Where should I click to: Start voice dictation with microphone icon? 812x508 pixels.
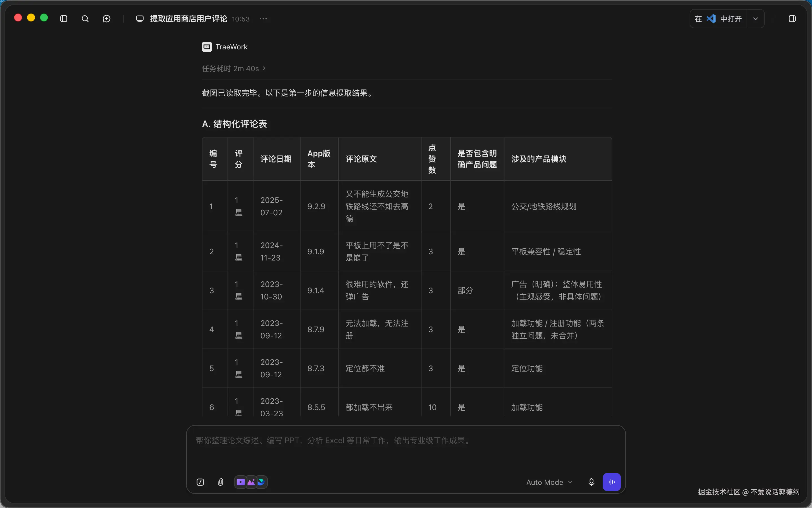592,482
